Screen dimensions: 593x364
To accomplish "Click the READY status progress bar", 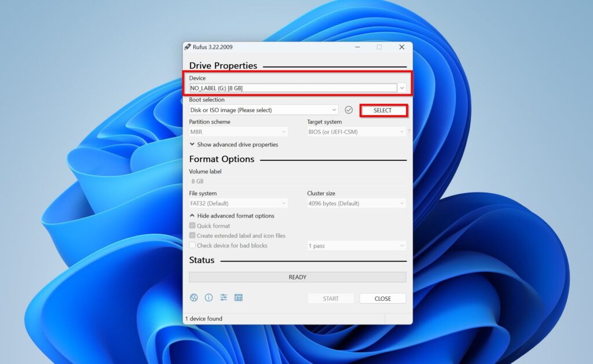I will point(297,277).
